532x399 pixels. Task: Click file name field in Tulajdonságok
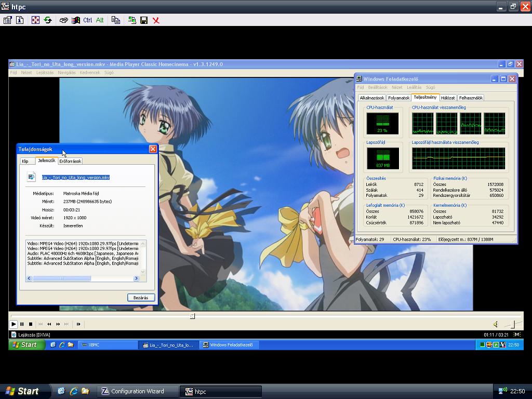click(76, 178)
